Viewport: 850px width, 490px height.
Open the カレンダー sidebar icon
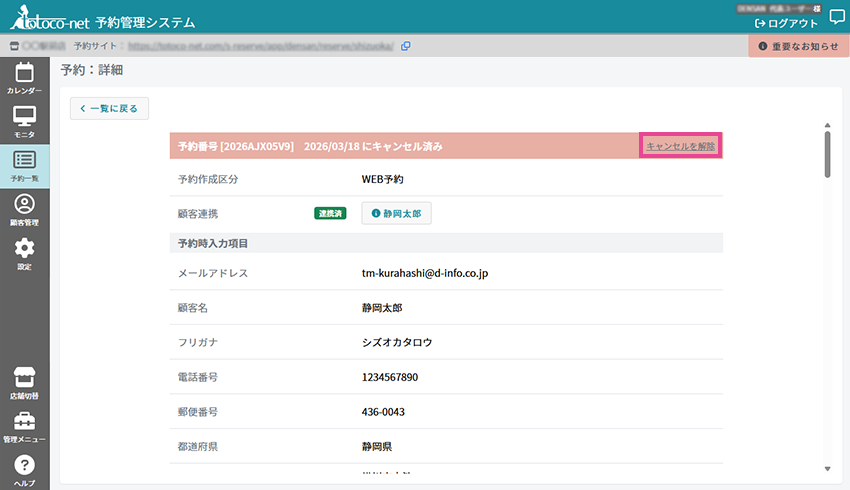(x=24, y=78)
